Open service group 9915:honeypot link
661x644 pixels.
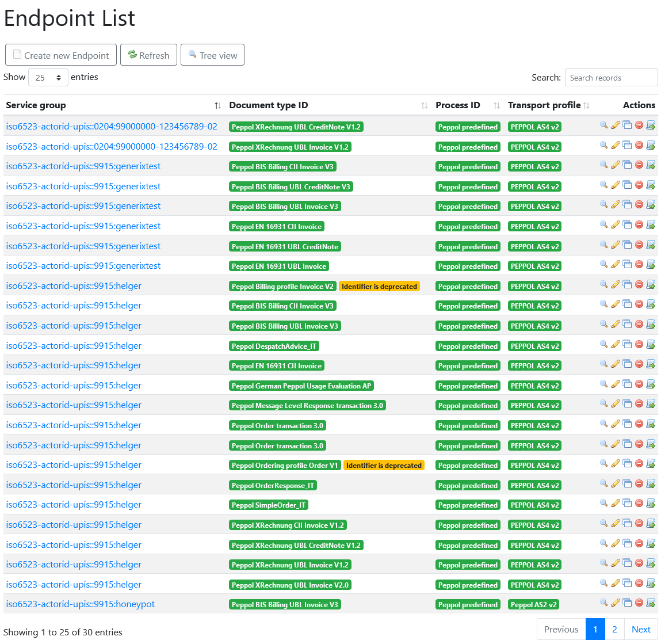tap(80, 604)
